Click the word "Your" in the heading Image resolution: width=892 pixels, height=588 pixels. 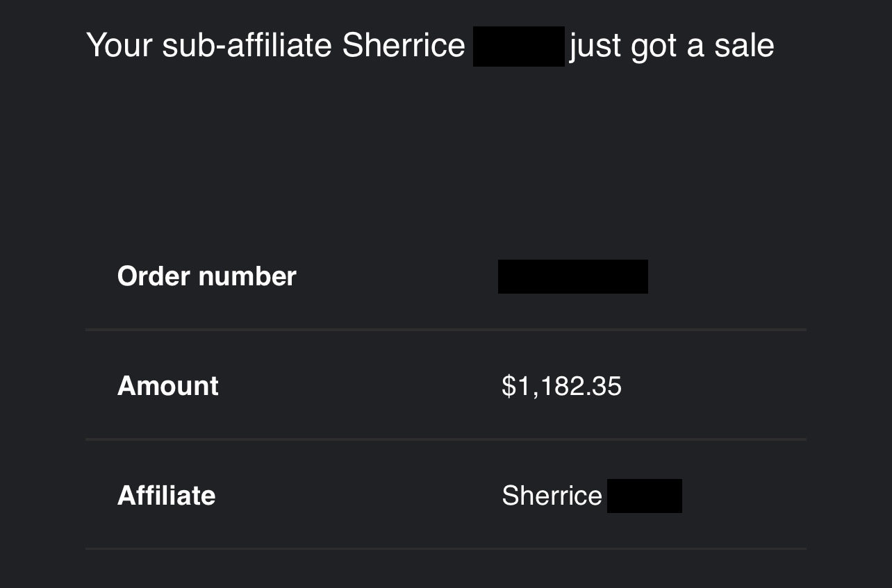point(119,46)
